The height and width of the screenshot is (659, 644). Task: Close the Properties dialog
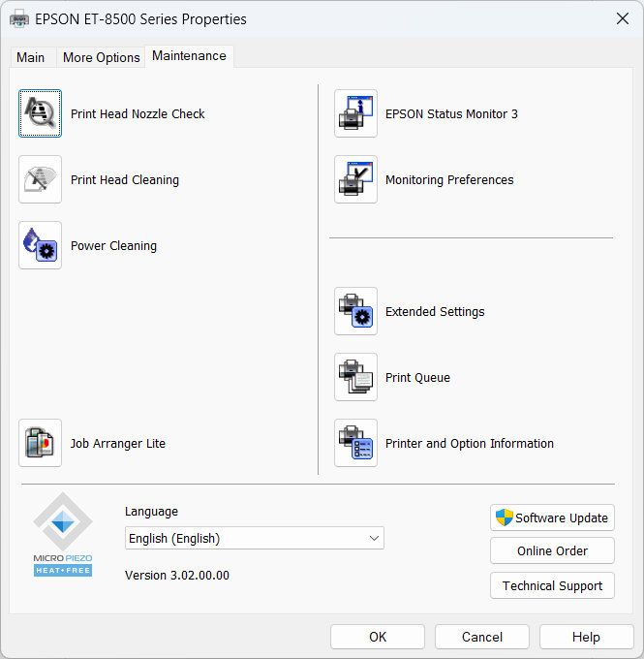click(622, 19)
